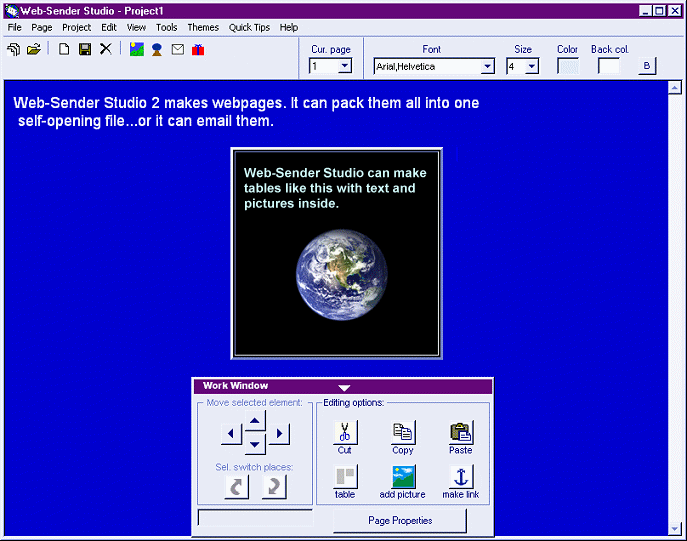Open the Tools menu
Screen dimensions: 687x541
click(x=166, y=27)
